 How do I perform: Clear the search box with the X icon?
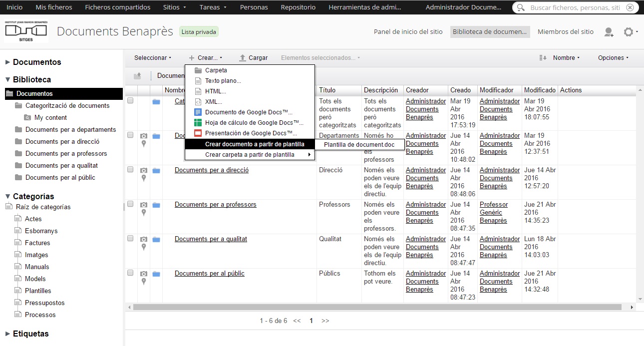[630, 7]
